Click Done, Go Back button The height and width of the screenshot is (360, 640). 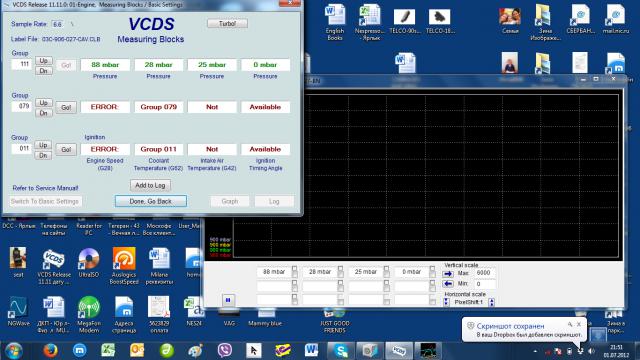coord(151,201)
